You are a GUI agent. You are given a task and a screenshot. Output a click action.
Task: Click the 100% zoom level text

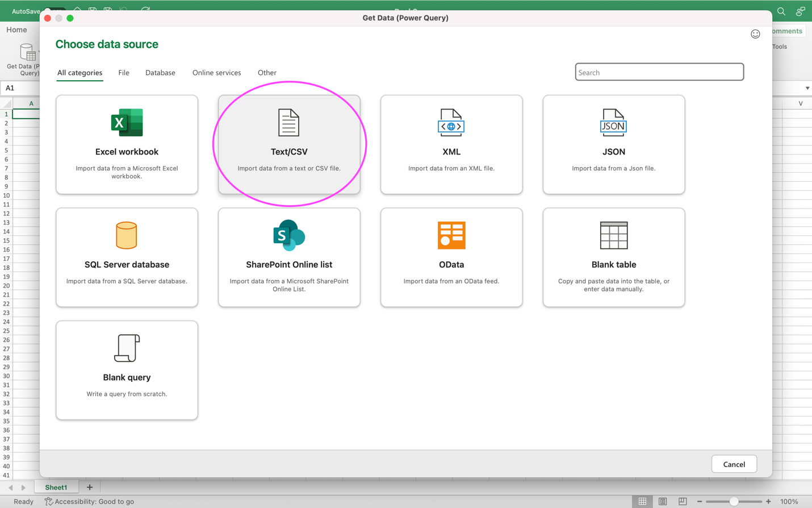pyautogui.click(x=789, y=502)
